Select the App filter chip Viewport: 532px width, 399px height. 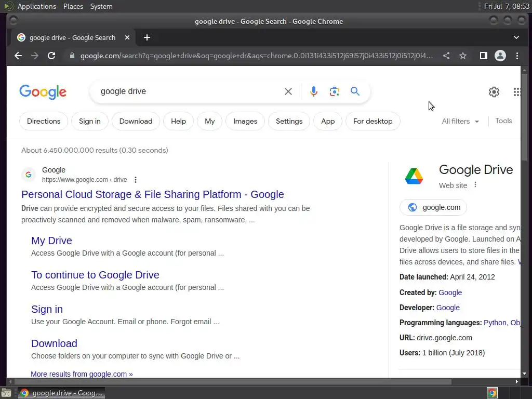coord(328,121)
